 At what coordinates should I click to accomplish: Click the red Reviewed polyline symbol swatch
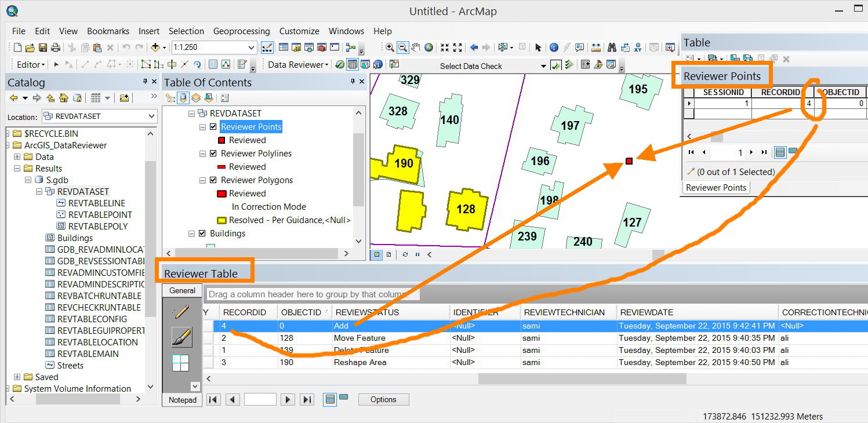point(221,167)
